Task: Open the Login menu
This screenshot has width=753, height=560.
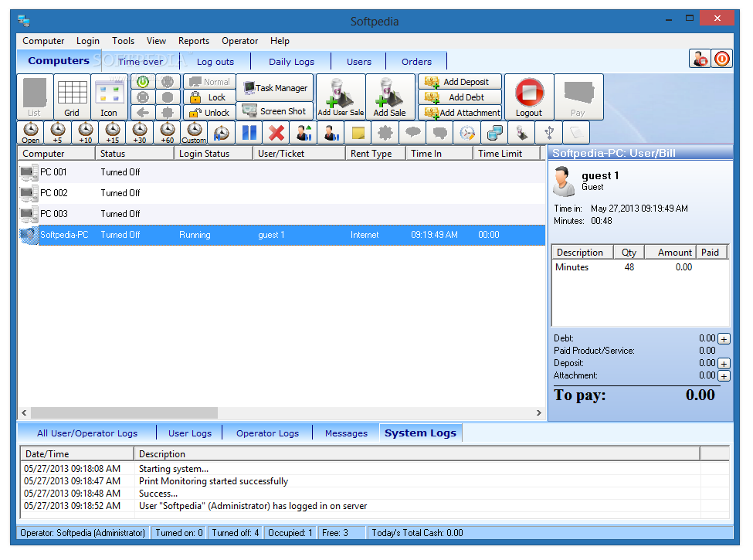Action: 88,41
